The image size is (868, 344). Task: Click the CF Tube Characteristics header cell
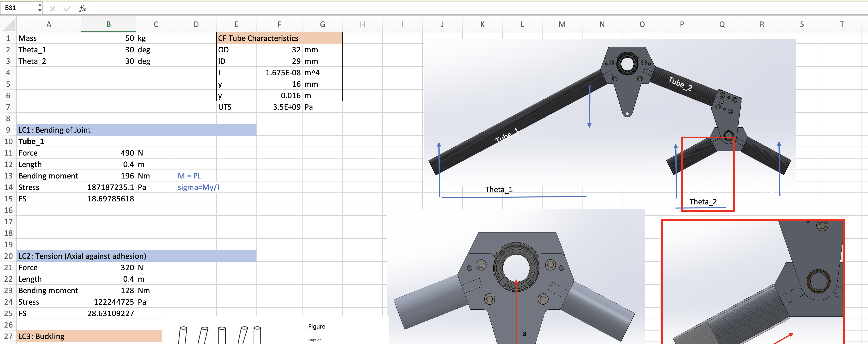pyautogui.click(x=279, y=38)
